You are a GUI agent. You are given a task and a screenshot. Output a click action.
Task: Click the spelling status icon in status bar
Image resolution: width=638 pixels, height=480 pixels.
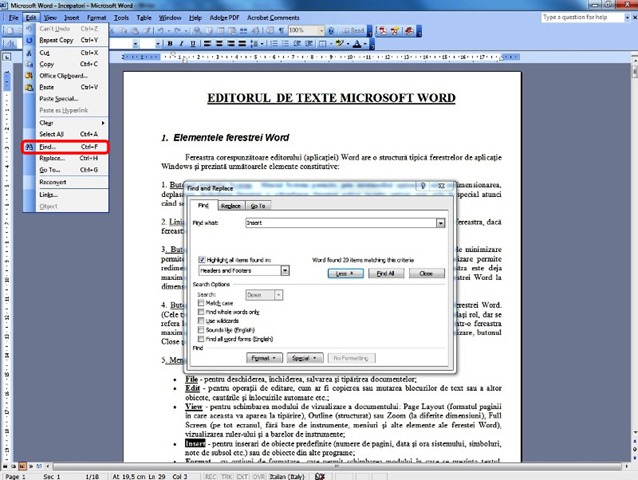[x=320, y=476]
